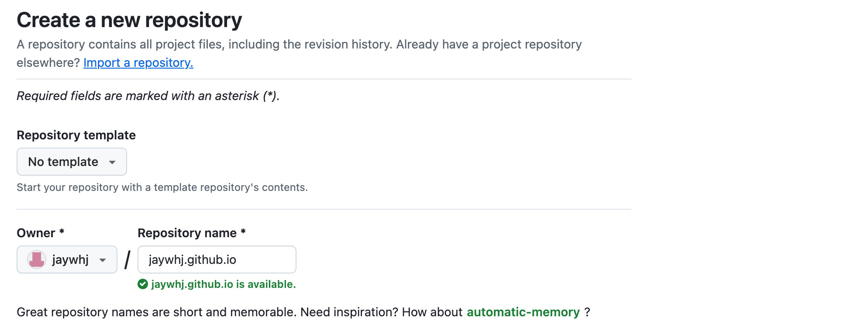Click the Owner field label
This screenshot has height=332, width=868.
click(36, 233)
